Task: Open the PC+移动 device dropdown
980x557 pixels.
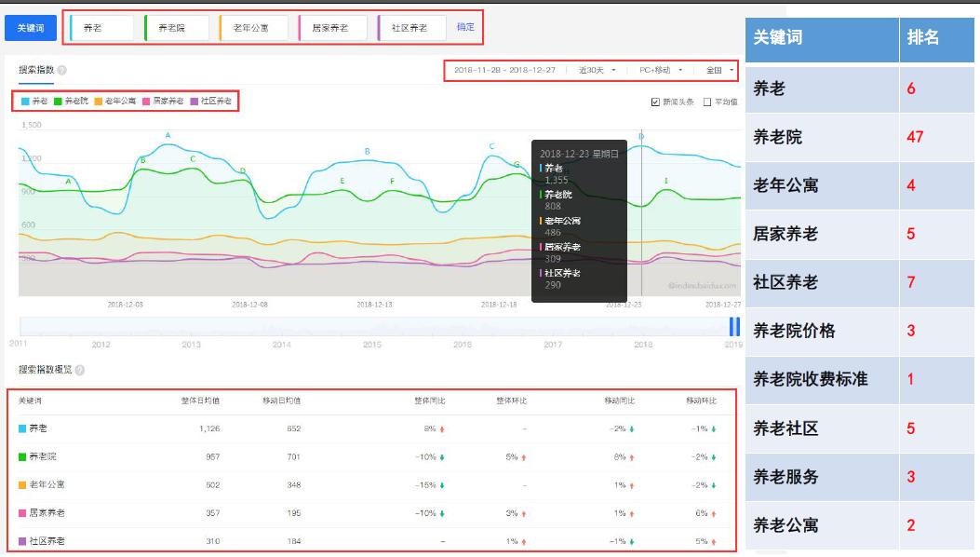Action: (660, 70)
